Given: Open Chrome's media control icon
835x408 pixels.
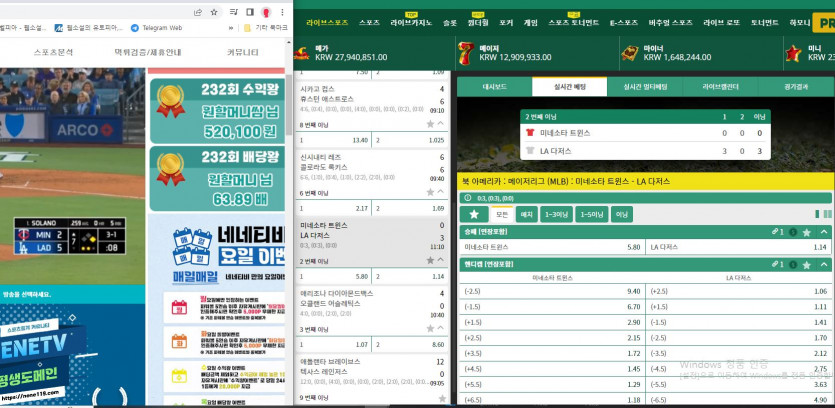Looking at the screenshot, I should (x=234, y=12).
